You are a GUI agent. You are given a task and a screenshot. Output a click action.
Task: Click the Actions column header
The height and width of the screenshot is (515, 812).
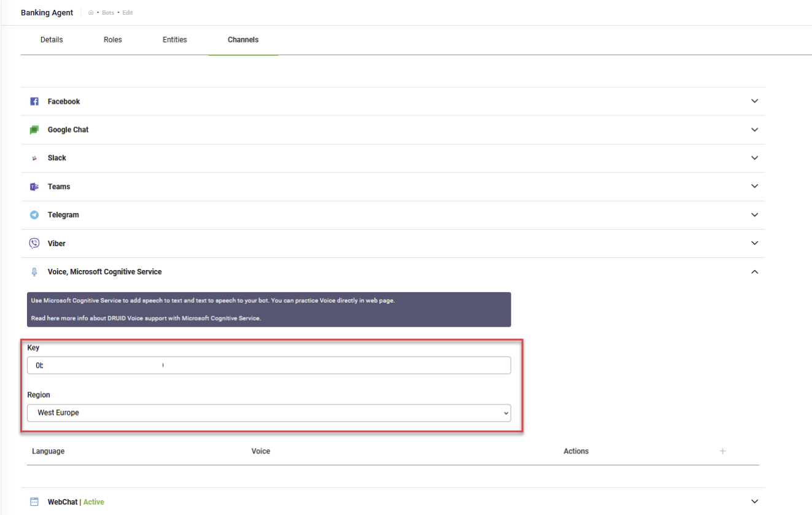point(576,451)
